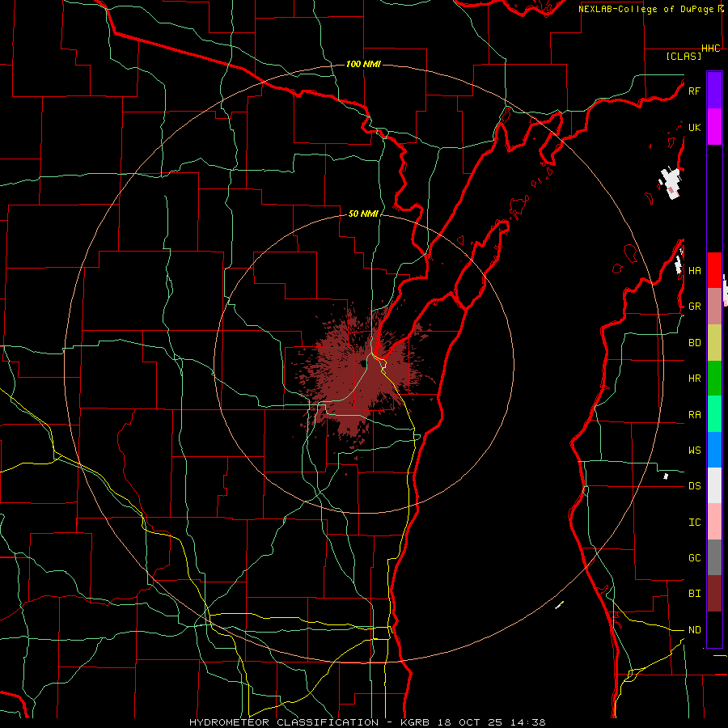
Task: Click the HHC product code label
Action: coord(711,49)
